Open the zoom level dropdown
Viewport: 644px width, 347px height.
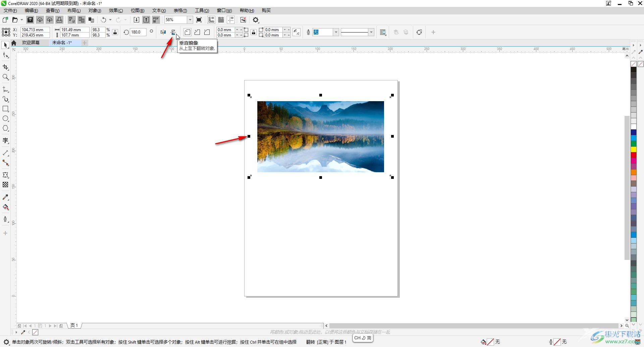coord(190,20)
